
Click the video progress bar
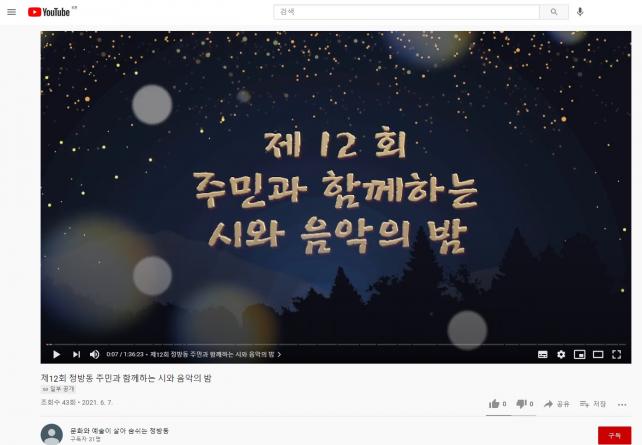coord(336,345)
